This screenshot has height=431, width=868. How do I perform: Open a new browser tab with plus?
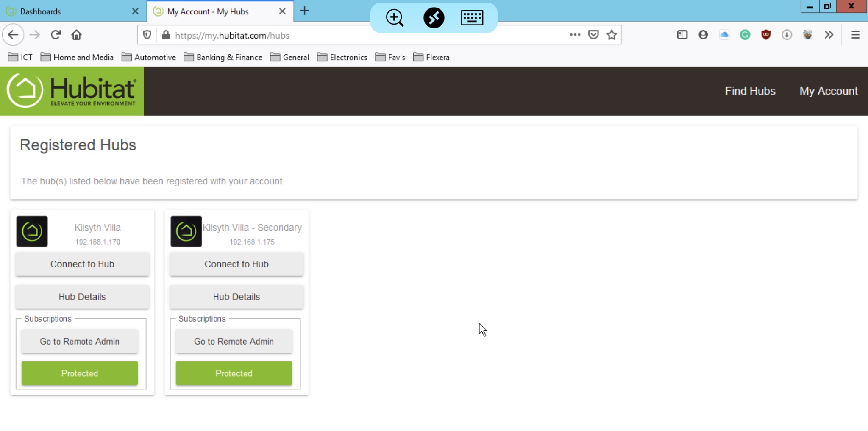tap(304, 11)
